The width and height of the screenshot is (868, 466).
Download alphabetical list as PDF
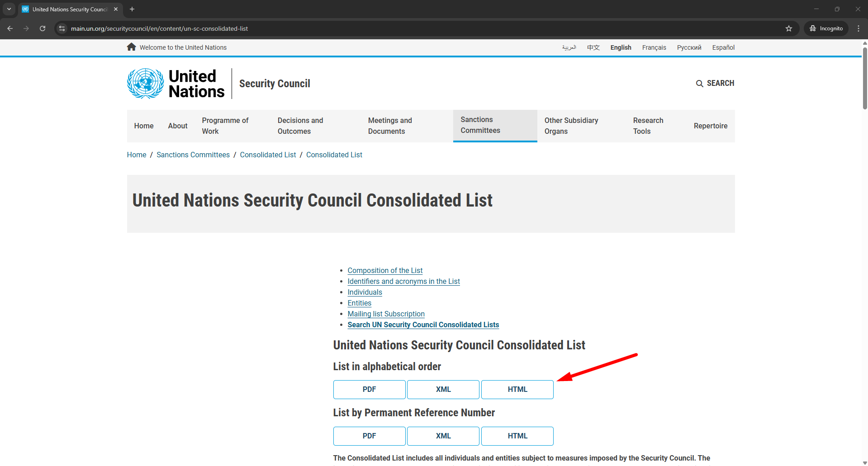coord(369,390)
